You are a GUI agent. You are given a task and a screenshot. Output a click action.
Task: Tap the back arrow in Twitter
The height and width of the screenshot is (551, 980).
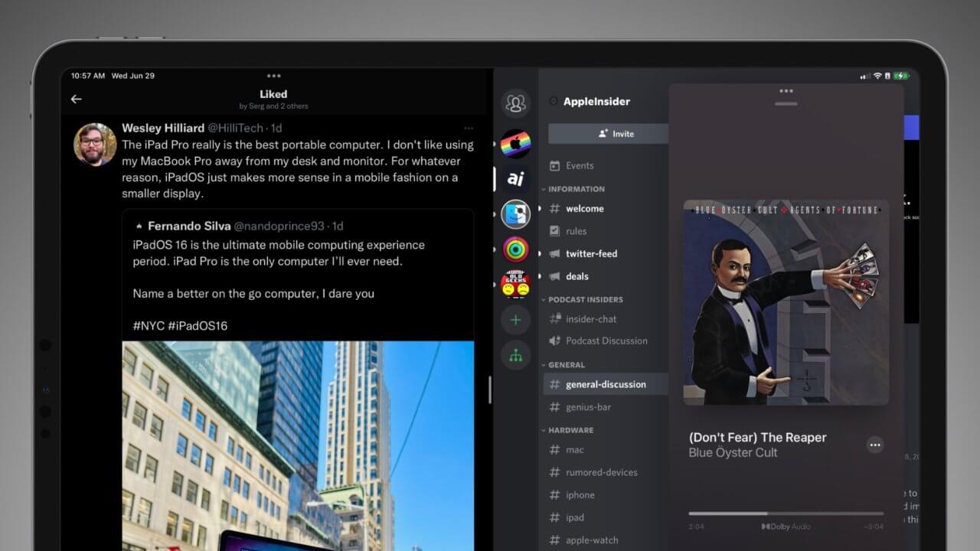pyautogui.click(x=76, y=99)
